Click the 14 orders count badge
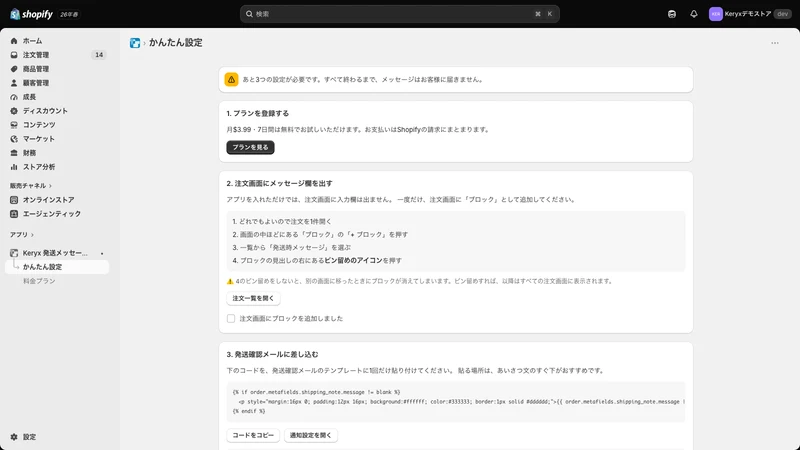Image resolution: width=800 pixels, height=450 pixels. pyautogui.click(x=99, y=55)
